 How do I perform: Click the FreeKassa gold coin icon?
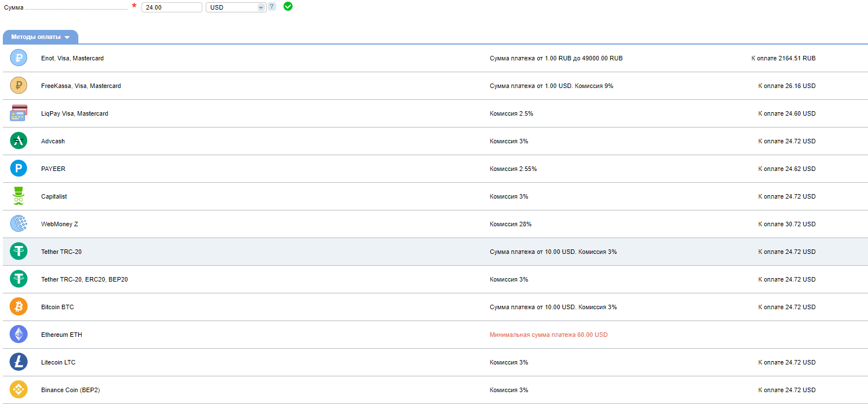pyautogui.click(x=19, y=85)
